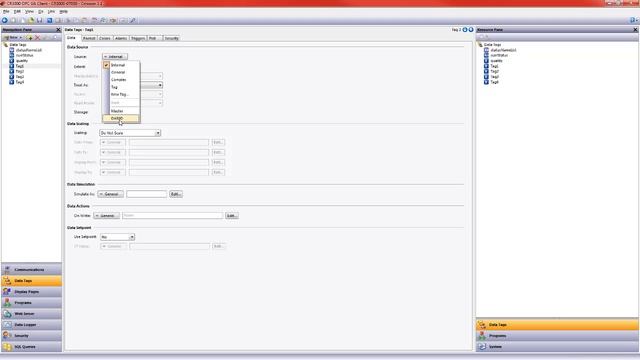Viewport: 640px width, 360px height.
Task: Go to previous tag using first blue arrow icon
Action: click(x=465, y=30)
